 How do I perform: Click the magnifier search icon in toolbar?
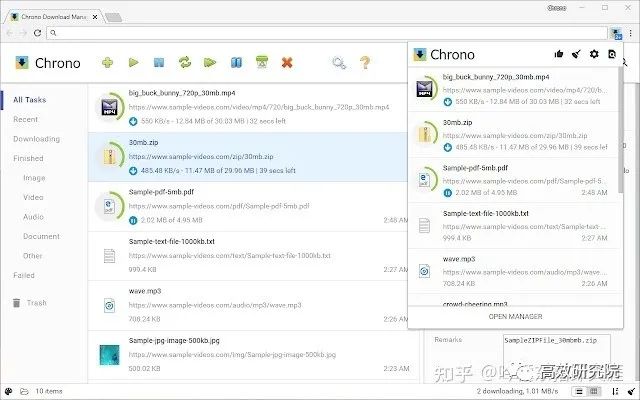(339, 62)
